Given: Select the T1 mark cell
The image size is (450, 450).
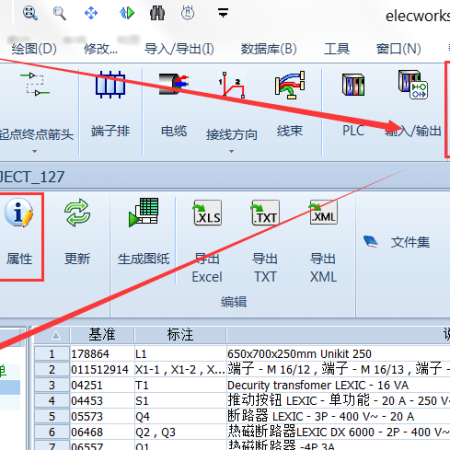Looking at the screenshot, I should point(180,385).
